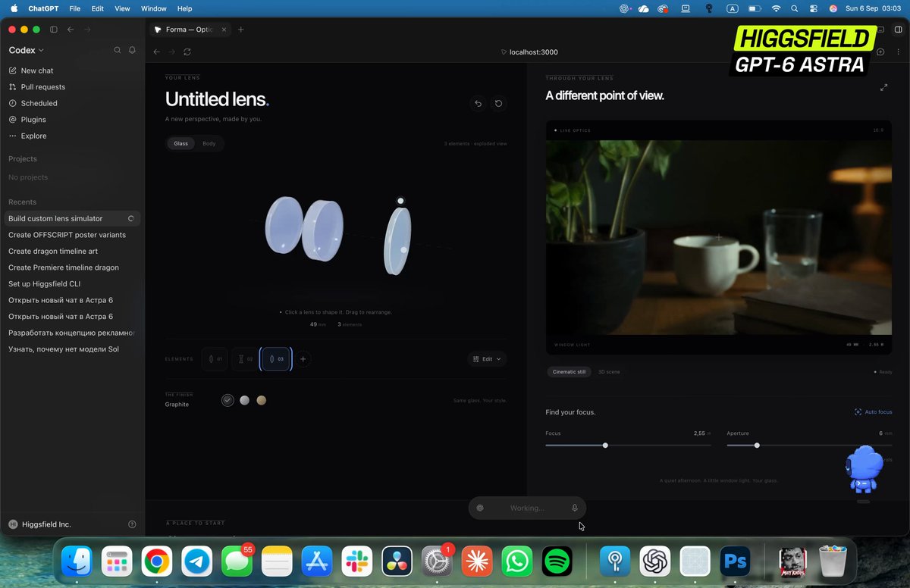Click the Focus slider handle

tap(605, 446)
